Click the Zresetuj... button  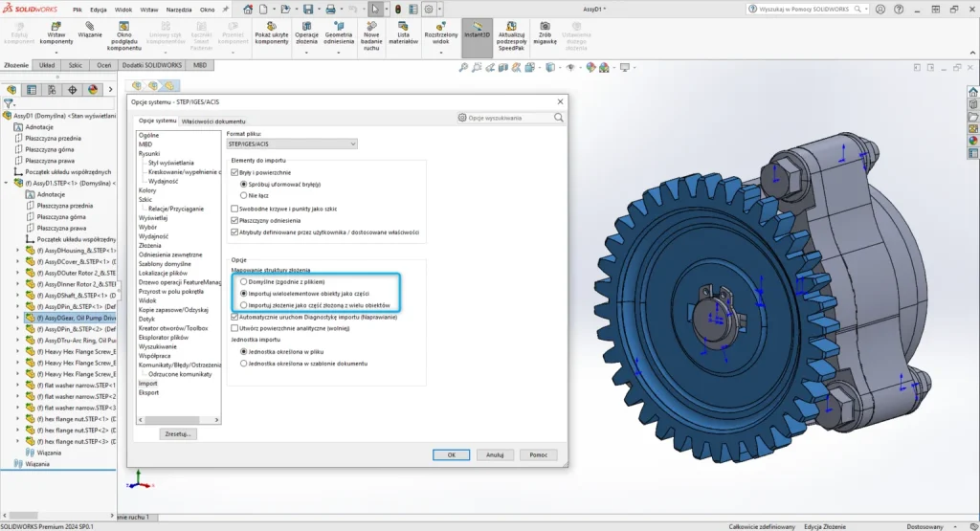tap(178, 433)
